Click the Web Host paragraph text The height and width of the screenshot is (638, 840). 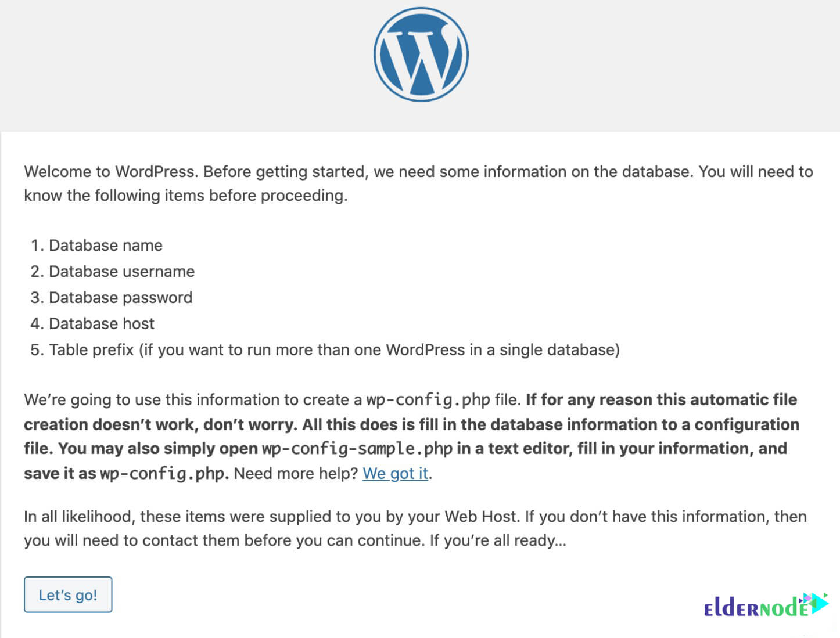point(415,528)
